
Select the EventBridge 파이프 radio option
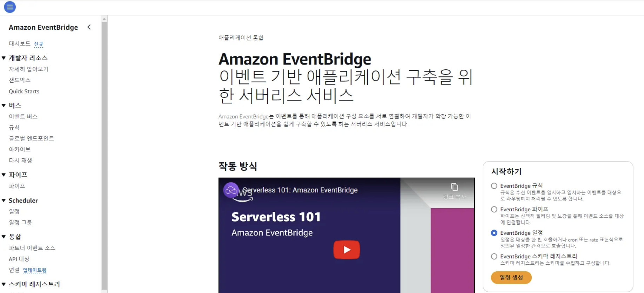[494, 209]
